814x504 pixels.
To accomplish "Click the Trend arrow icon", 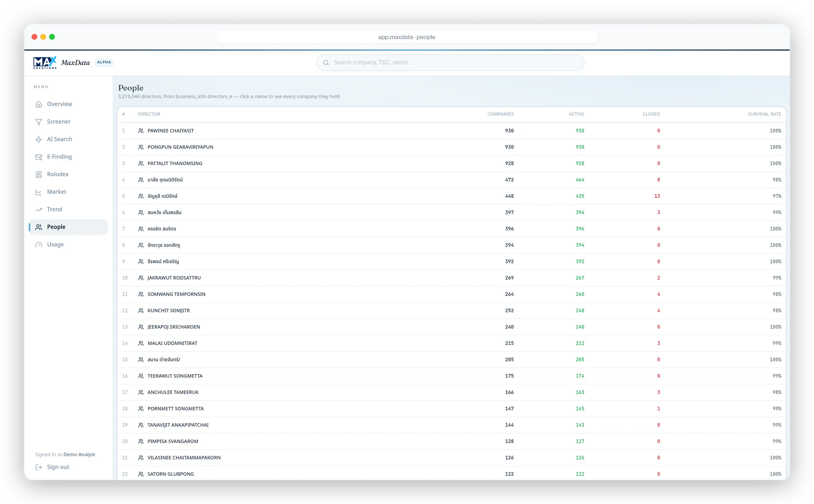I will [x=39, y=209].
